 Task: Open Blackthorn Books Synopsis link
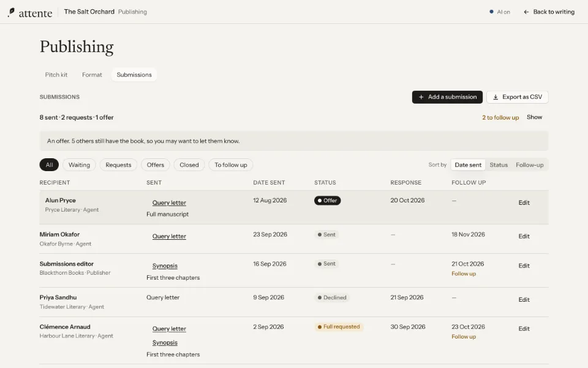point(165,266)
